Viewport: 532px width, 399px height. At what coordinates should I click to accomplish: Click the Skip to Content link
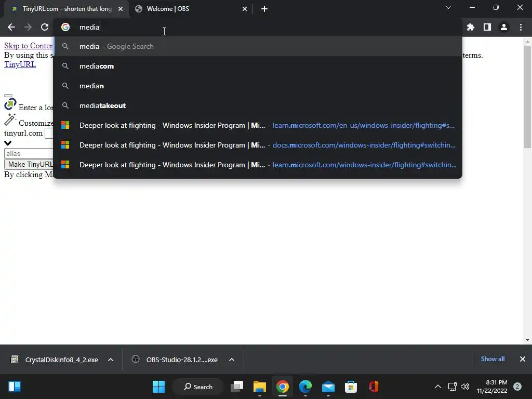click(29, 46)
